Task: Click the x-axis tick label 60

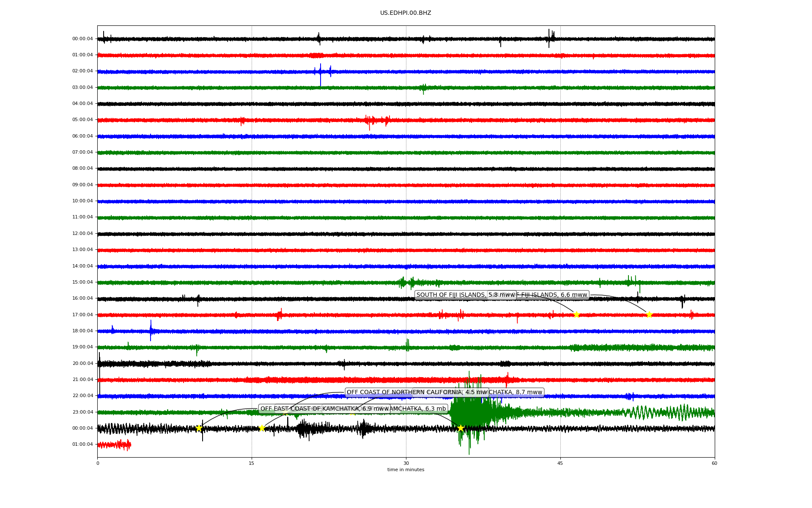Action: point(714,463)
